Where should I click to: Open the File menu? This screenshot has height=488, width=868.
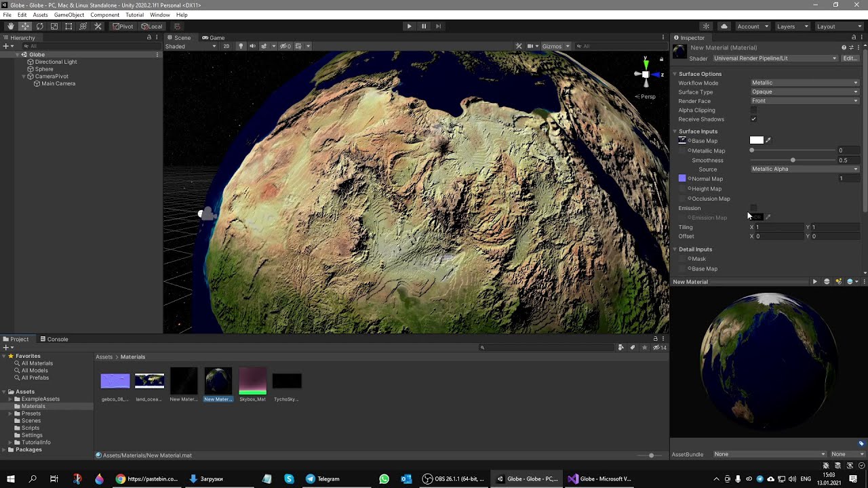pyautogui.click(x=7, y=15)
